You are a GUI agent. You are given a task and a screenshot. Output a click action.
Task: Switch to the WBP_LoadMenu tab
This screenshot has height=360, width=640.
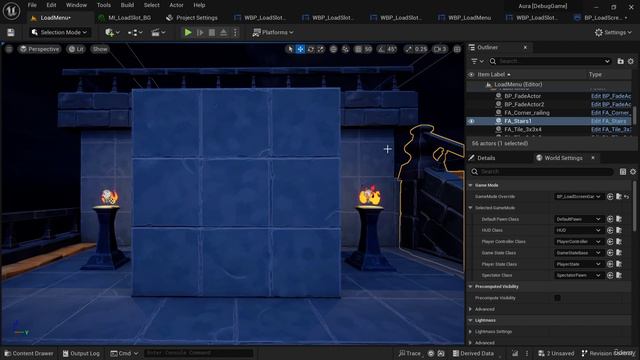(x=465, y=18)
